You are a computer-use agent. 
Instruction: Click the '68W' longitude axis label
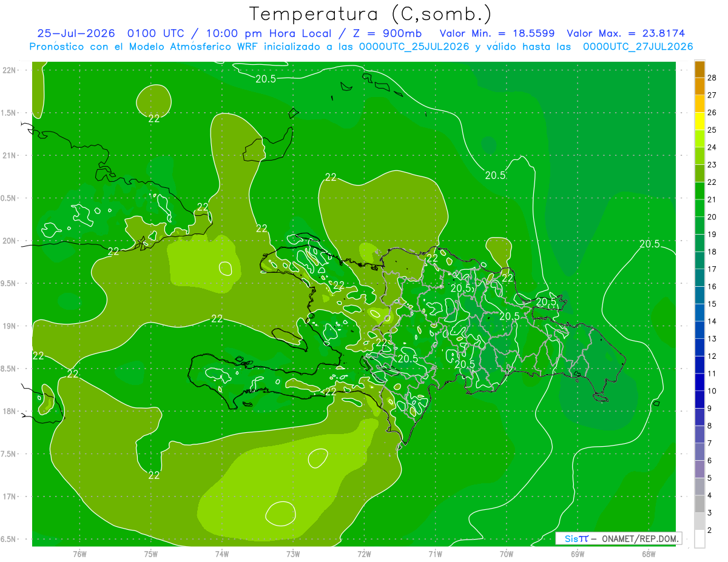[648, 554]
